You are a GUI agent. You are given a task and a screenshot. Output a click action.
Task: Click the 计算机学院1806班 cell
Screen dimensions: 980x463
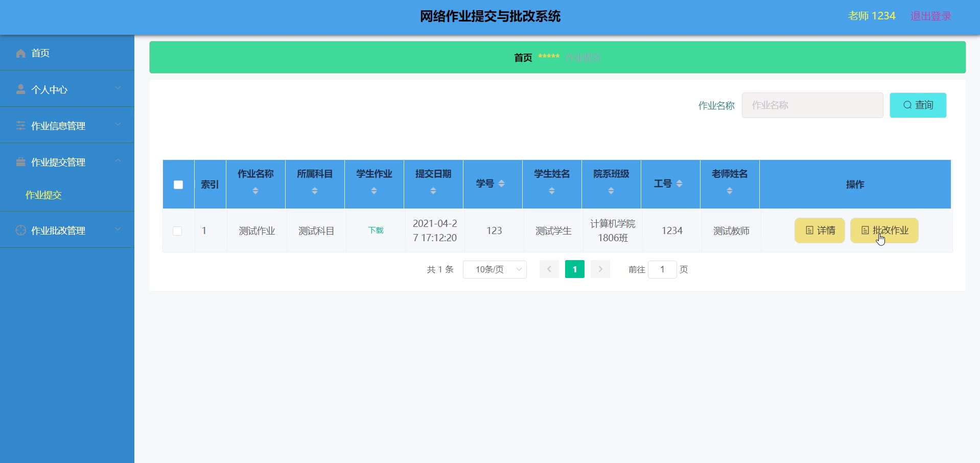click(613, 230)
